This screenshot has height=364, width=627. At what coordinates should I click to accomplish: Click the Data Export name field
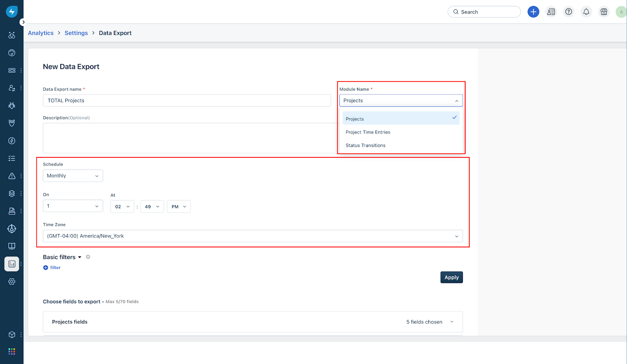click(187, 101)
